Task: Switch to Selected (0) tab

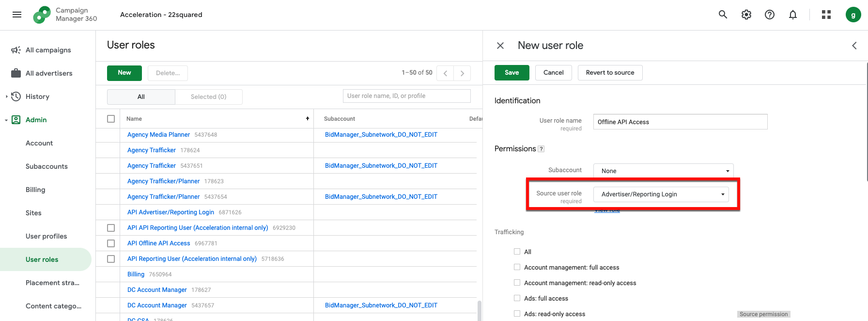Action: [x=209, y=97]
